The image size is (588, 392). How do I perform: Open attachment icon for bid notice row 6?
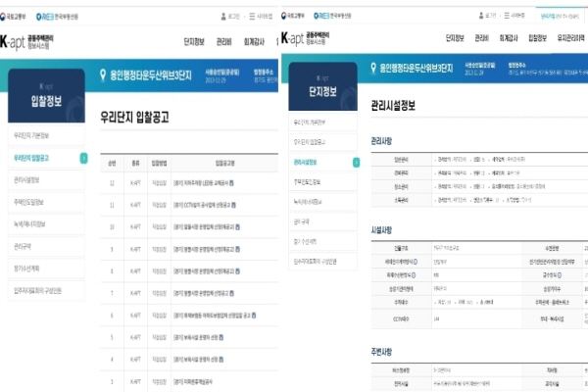coord(254,316)
